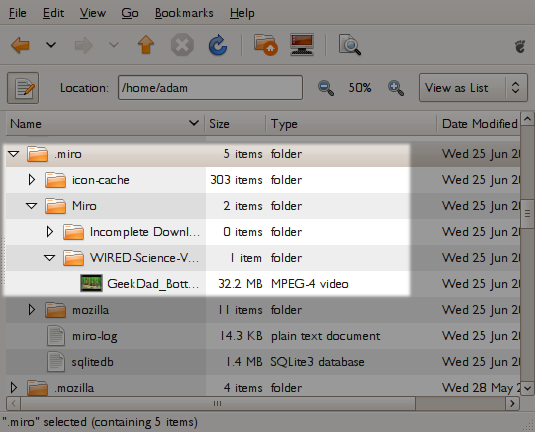
Task: Sort by the Date Modified column header
Action: click(x=478, y=124)
